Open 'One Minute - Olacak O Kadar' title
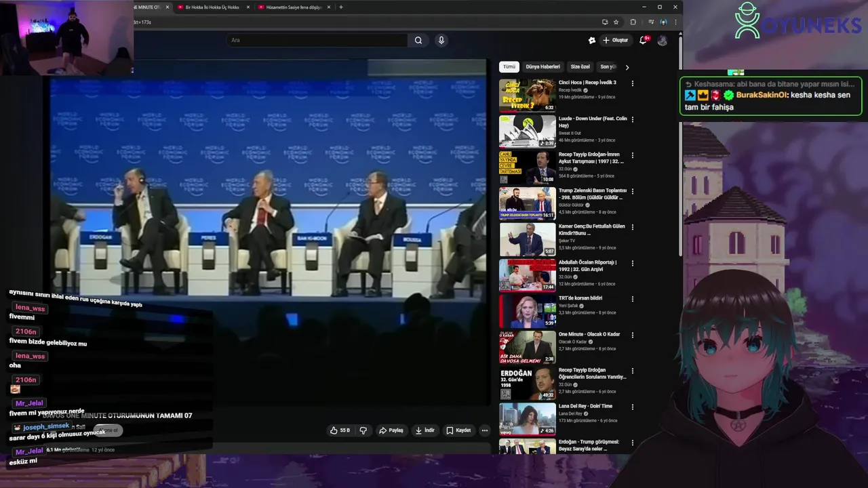The height and width of the screenshot is (488, 868). tap(589, 334)
